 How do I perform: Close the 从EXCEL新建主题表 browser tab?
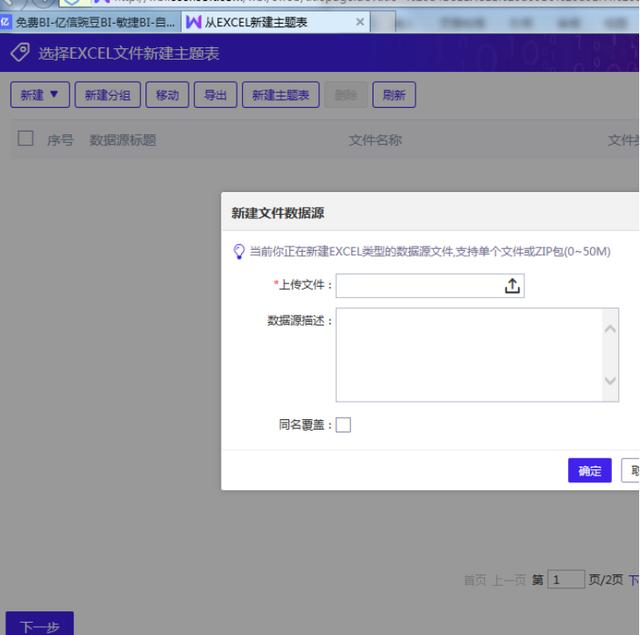click(360, 22)
